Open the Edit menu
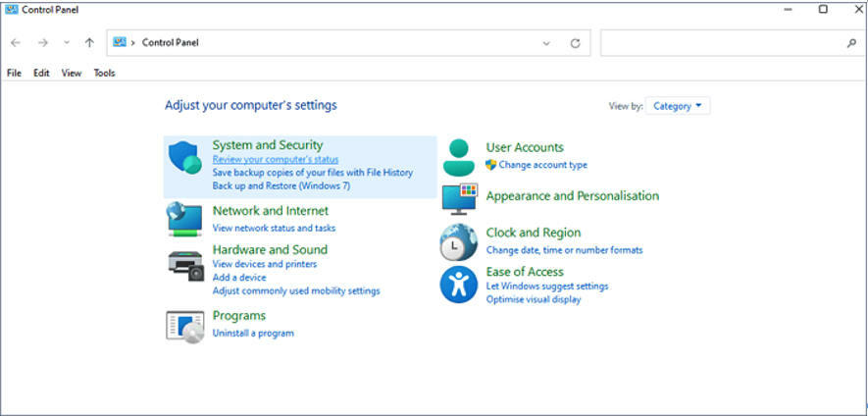 pyautogui.click(x=41, y=73)
